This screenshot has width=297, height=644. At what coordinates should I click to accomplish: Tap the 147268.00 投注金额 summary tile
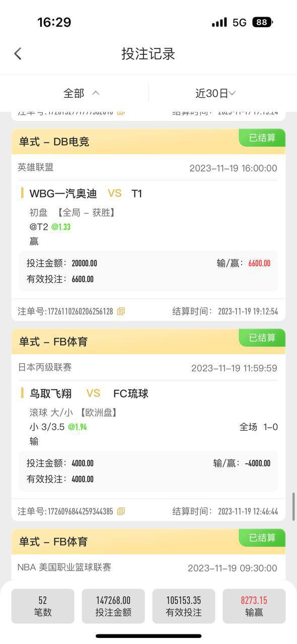point(113,606)
